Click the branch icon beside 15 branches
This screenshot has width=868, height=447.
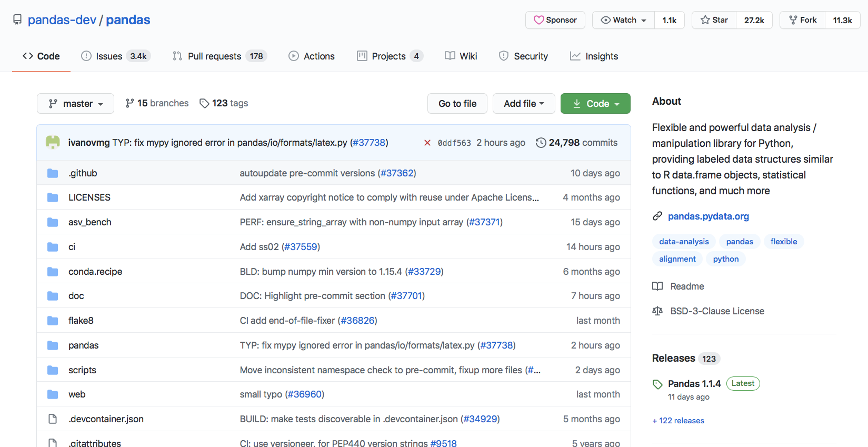[129, 103]
